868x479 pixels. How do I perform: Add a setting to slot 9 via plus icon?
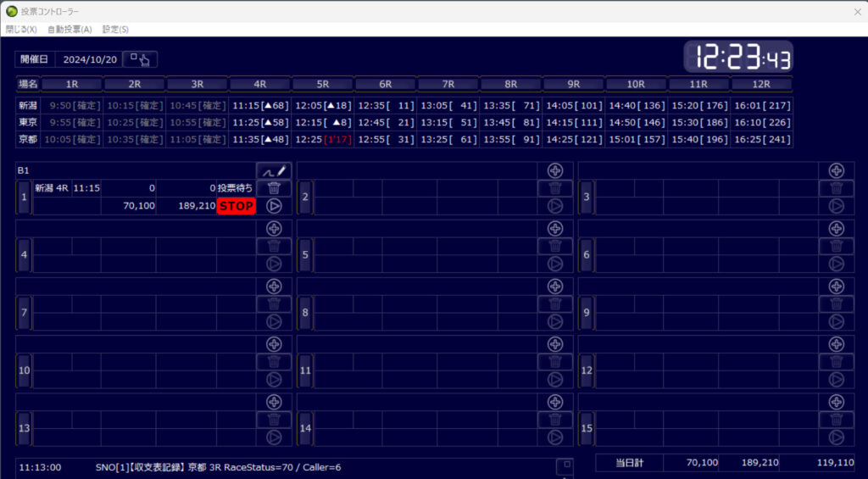836,286
